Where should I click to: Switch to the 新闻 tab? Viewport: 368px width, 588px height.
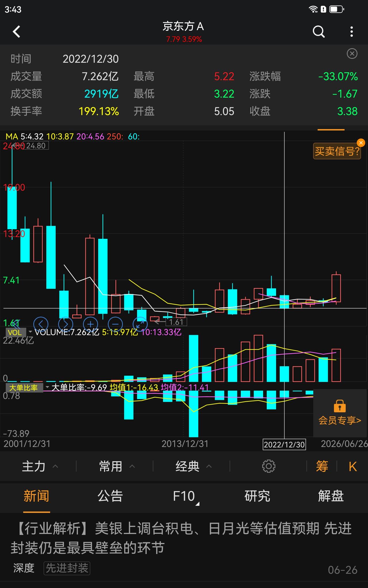click(37, 496)
